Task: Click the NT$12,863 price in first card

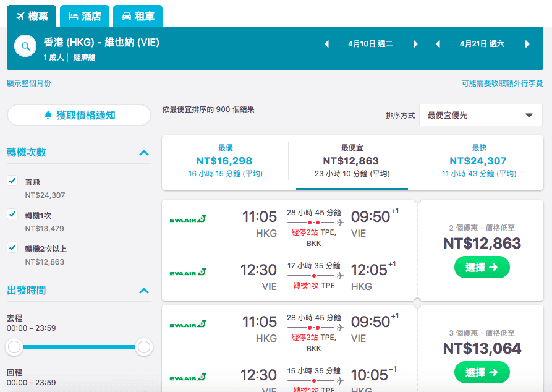Action: point(482,244)
